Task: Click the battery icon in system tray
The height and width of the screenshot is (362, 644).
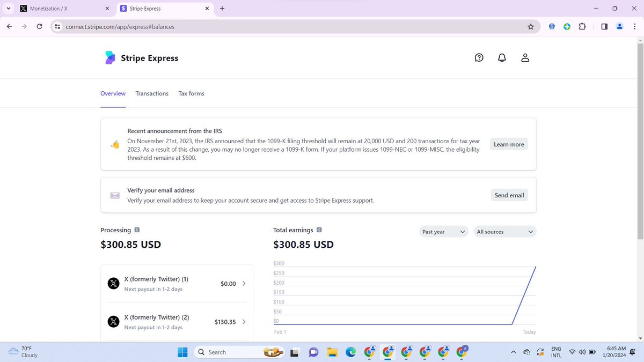Action: (592, 352)
